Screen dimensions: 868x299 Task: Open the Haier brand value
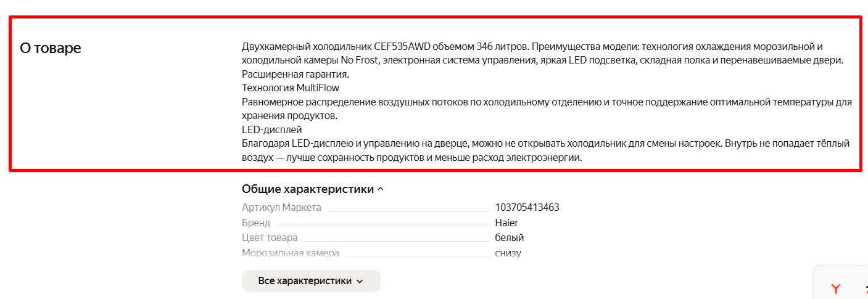coord(506,223)
